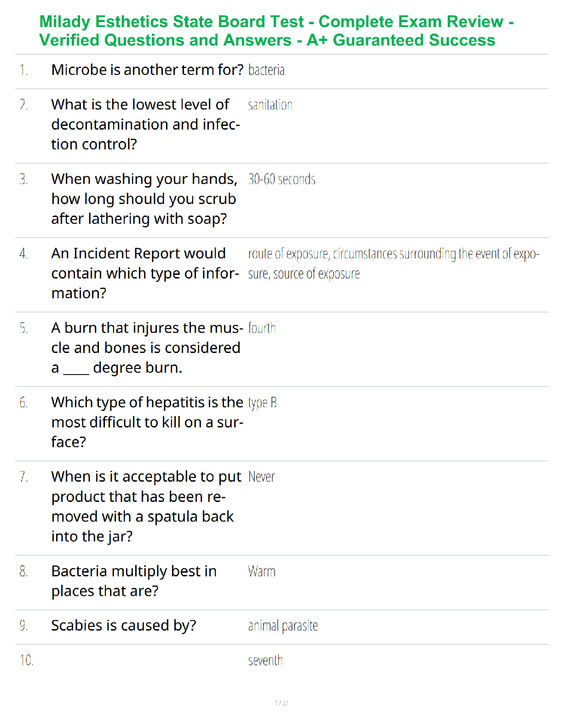Select the hepatitis surface question
Image resolution: width=563 pixels, height=728 pixels.
coord(147,422)
